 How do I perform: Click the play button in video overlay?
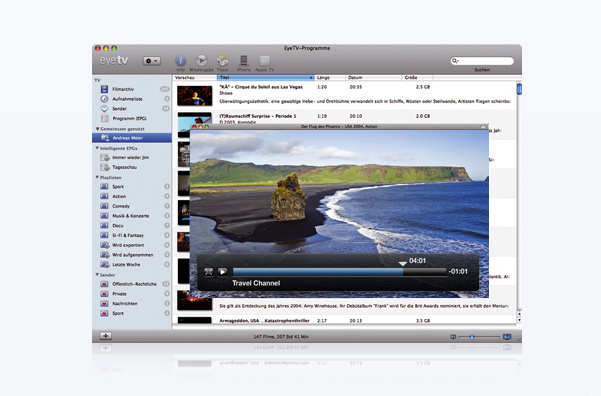pos(222,272)
